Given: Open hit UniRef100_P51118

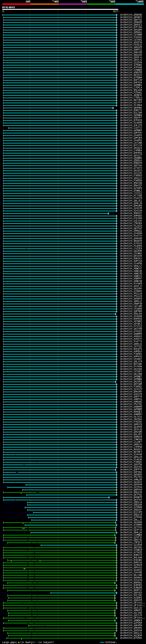Looking at the screenshot, I should click(x=131, y=294).
